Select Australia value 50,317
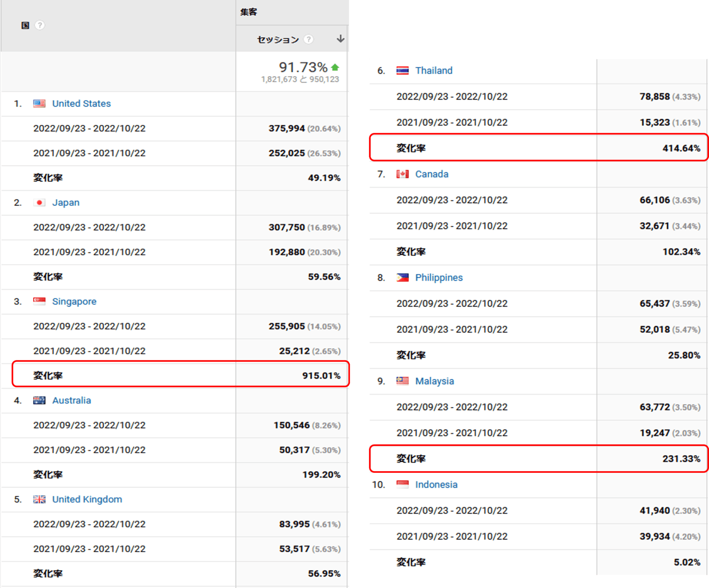Screen dimensions: 709x588 click(294, 450)
